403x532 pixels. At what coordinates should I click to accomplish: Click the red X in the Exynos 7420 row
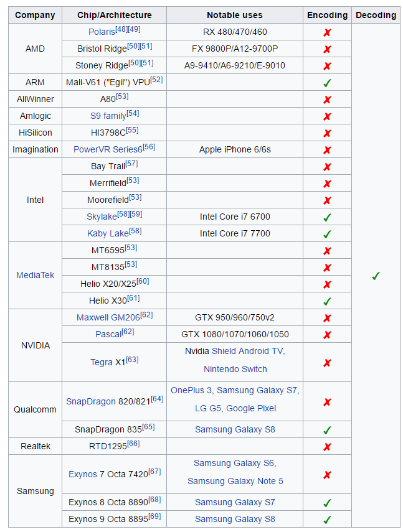pyautogui.click(x=327, y=475)
